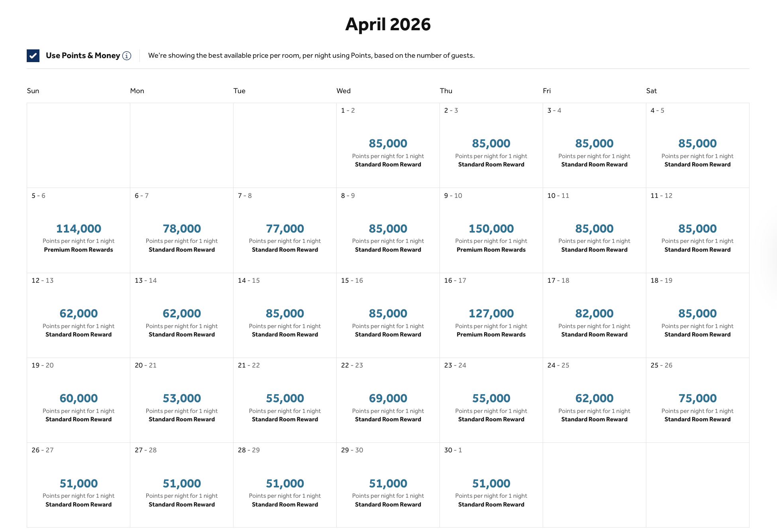Select April 14 - 15 for 85,000 points
The image size is (777, 532).
pos(285,315)
